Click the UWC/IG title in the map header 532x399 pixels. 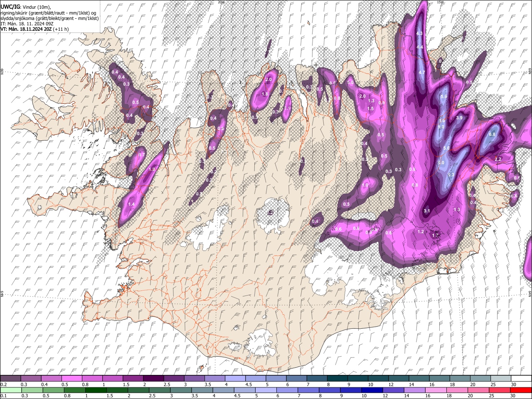point(10,7)
